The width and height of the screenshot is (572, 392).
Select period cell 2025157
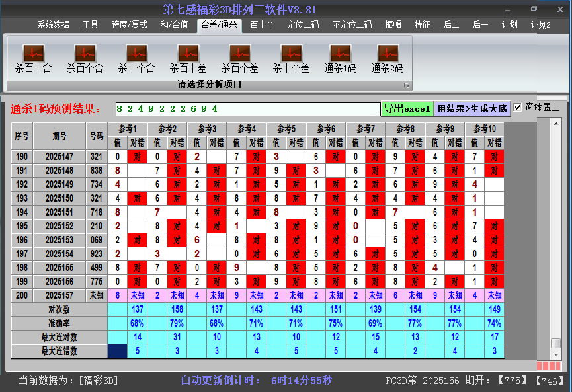(60, 295)
